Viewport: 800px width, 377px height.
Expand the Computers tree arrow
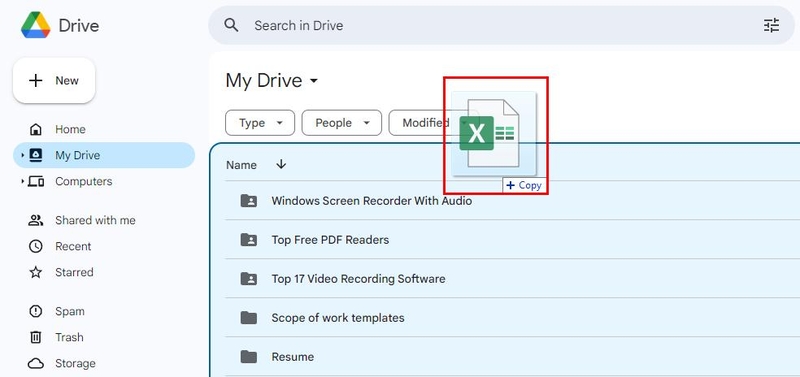(x=22, y=181)
